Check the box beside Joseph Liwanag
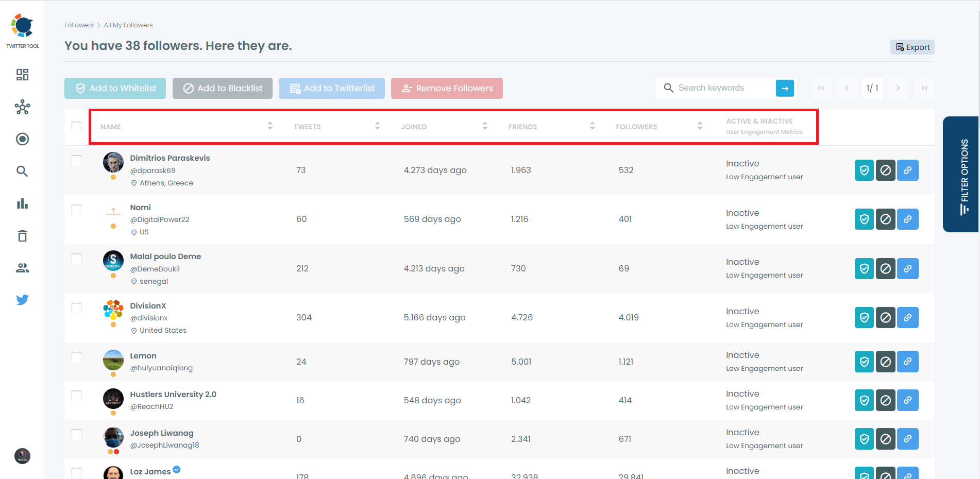980x479 pixels. (76, 435)
